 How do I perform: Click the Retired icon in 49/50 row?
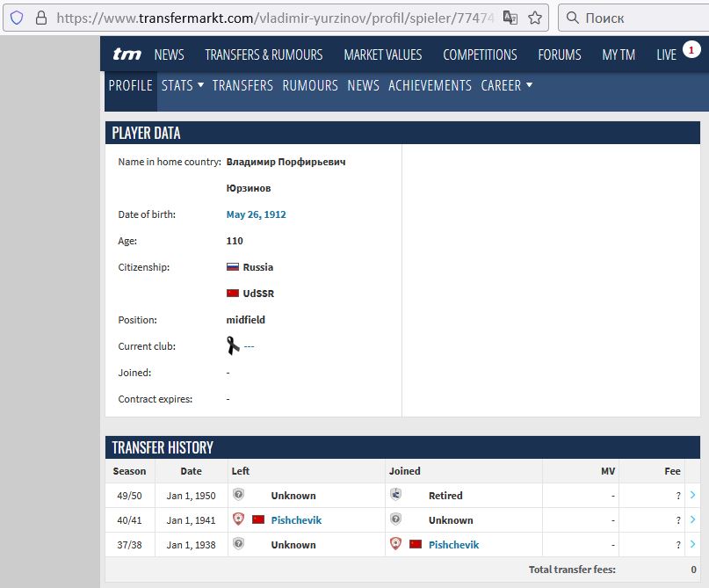click(x=396, y=495)
